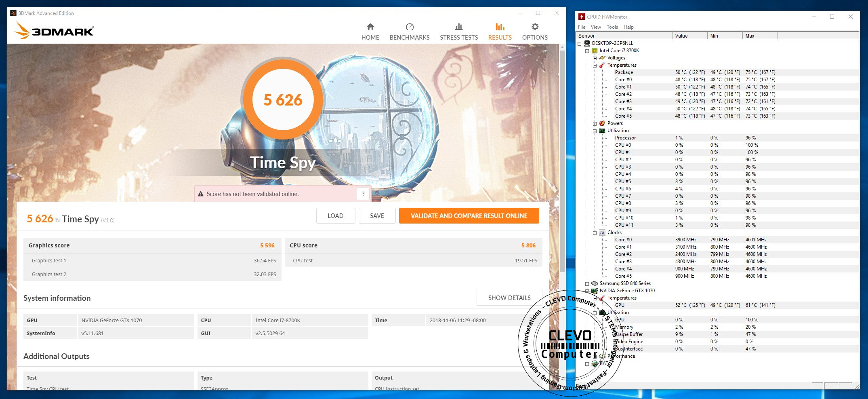
Task: Click the Clocks waveform icon
Action: tap(602, 232)
